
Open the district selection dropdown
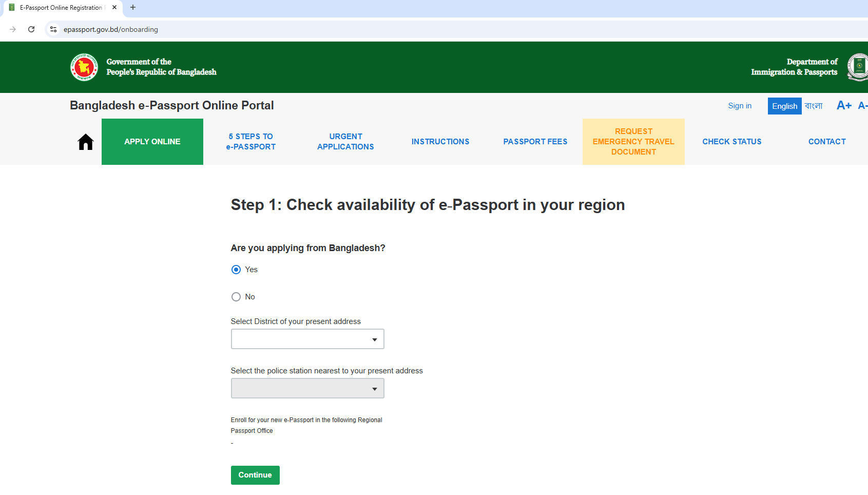click(307, 339)
